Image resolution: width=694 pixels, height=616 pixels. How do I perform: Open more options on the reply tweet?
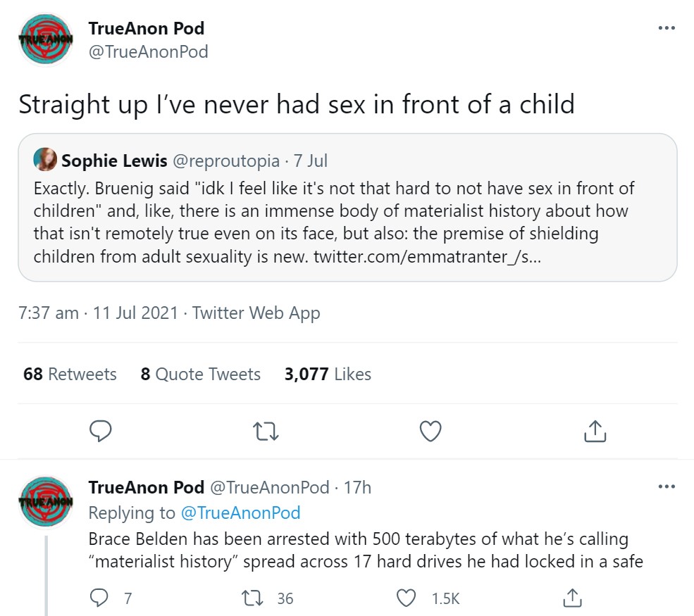(x=666, y=486)
